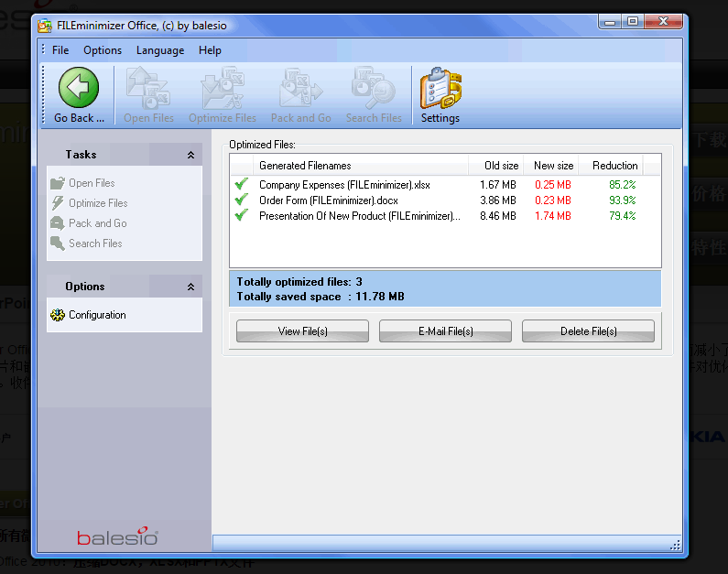Click the Configuration gear icon
Viewport: 728px width, 574px height.
(x=58, y=315)
